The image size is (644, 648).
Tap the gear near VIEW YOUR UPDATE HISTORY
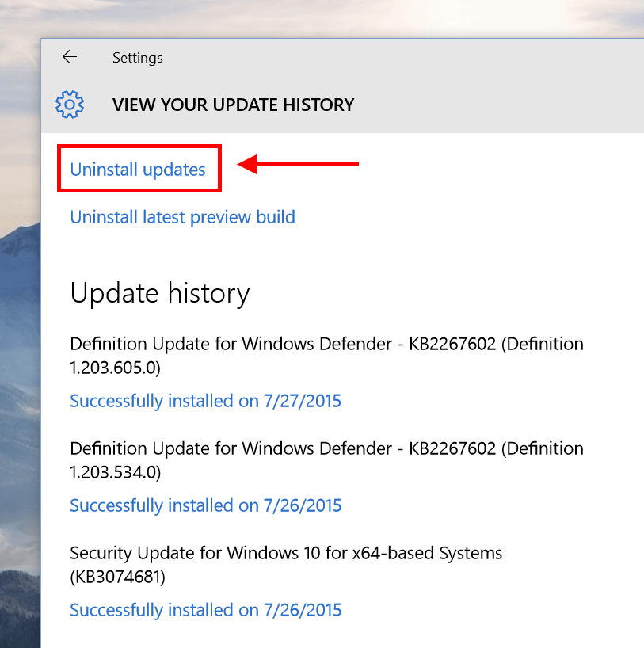tap(70, 104)
